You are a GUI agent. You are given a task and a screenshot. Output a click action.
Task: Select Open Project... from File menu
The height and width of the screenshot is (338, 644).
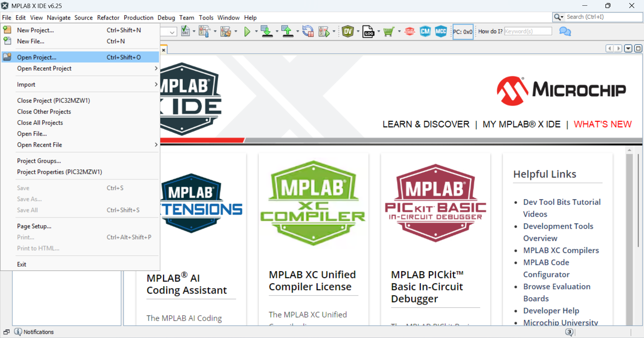click(80, 57)
